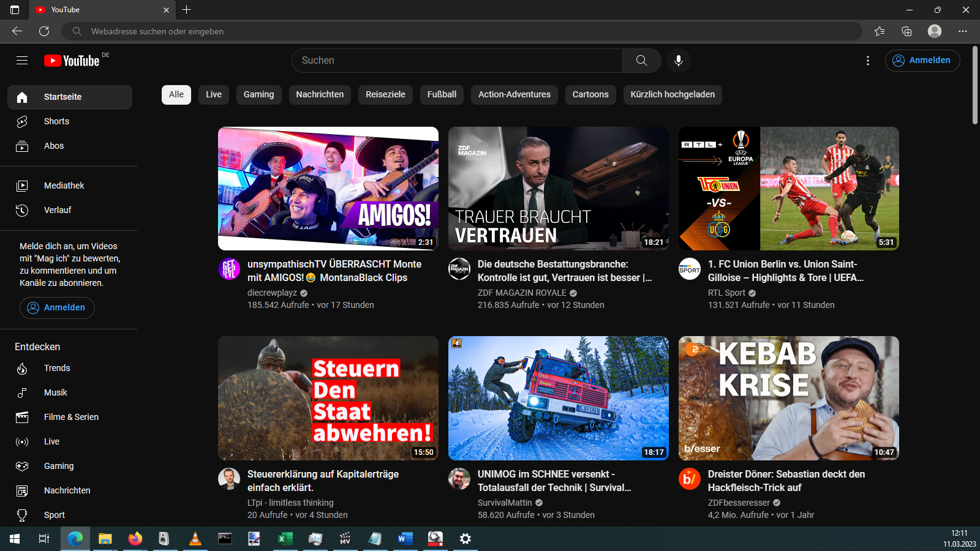Open Nachrichten newspaper icon in sidebar
980x551 pixels.
tap(22, 490)
